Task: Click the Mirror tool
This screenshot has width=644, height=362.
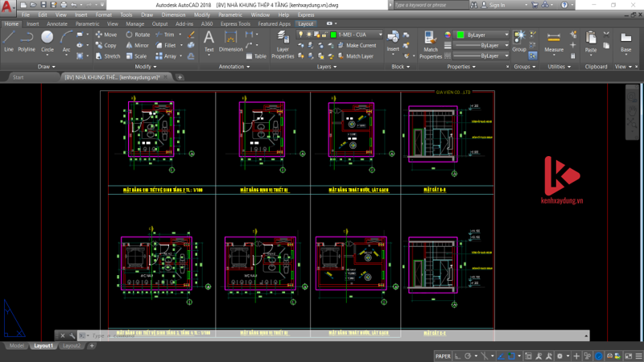Action: [x=137, y=46]
